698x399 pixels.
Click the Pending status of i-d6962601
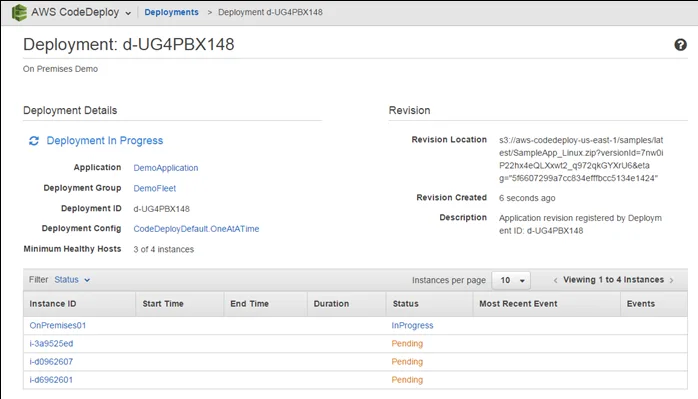point(407,380)
